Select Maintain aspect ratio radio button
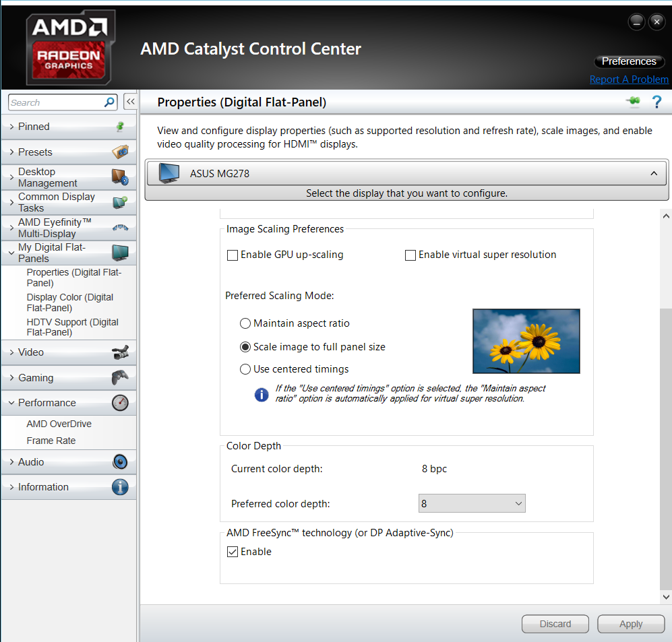The image size is (672, 642). 245,323
